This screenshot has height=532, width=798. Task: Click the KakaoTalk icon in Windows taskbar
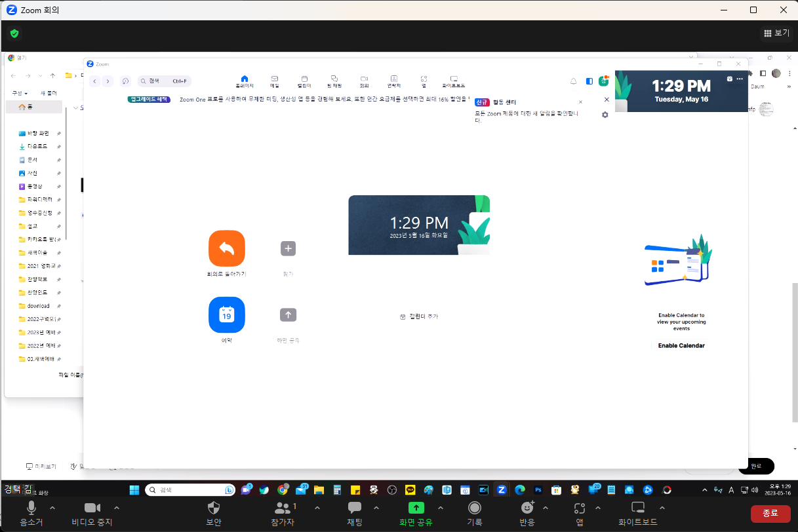pos(410,489)
